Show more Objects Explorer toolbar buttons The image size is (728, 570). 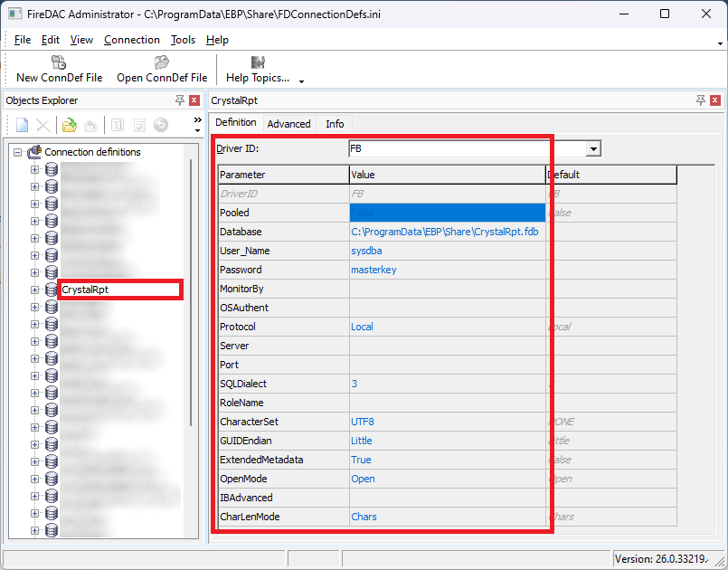pyautogui.click(x=198, y=125)
